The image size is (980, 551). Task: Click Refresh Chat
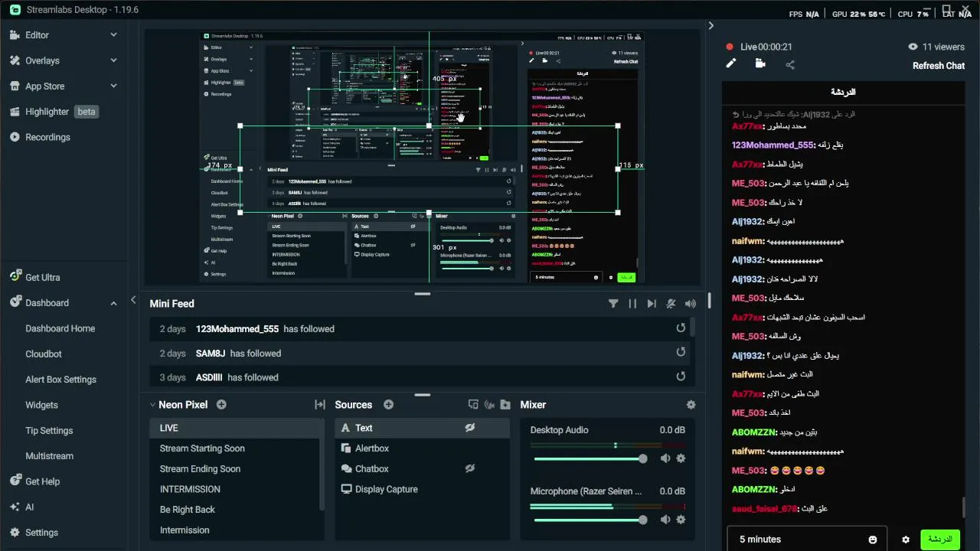click(x=939, y=66)
